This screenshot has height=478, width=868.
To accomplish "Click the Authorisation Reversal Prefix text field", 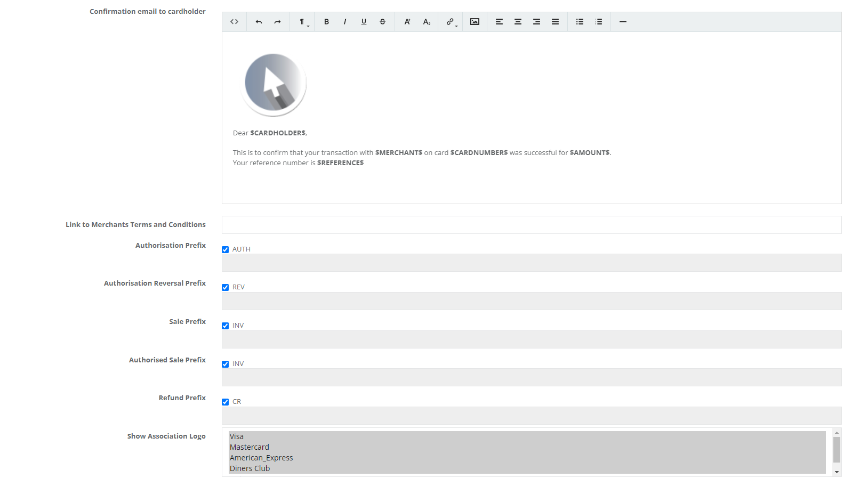I will [532, 301].
